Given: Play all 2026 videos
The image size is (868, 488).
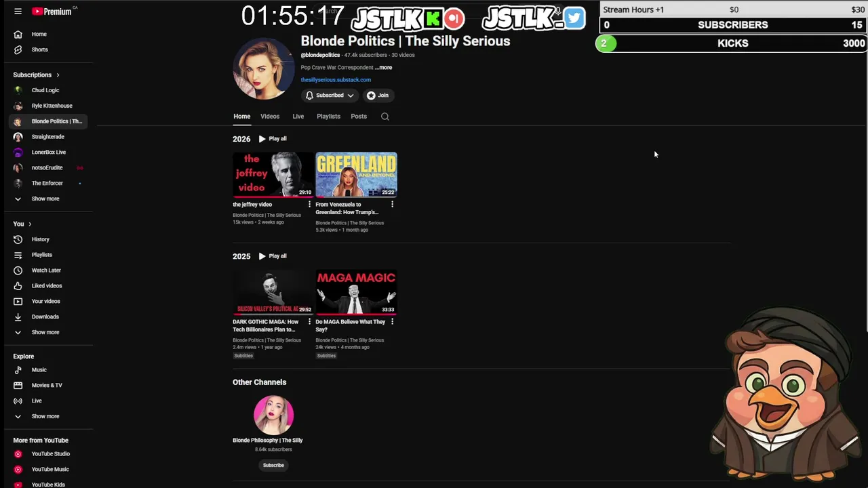Looking at the screenshot, I should pyautogui.click(x=273, y=139).
